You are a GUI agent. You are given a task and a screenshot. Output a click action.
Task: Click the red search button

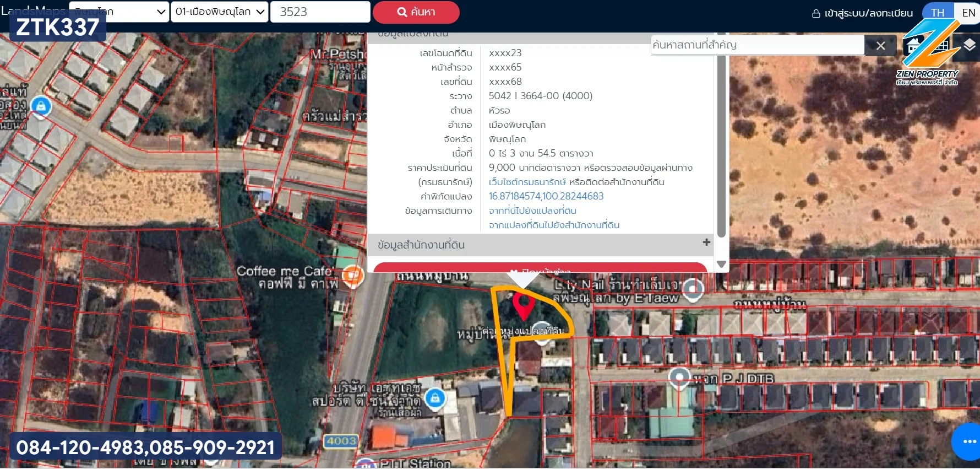tap(416, 12)
